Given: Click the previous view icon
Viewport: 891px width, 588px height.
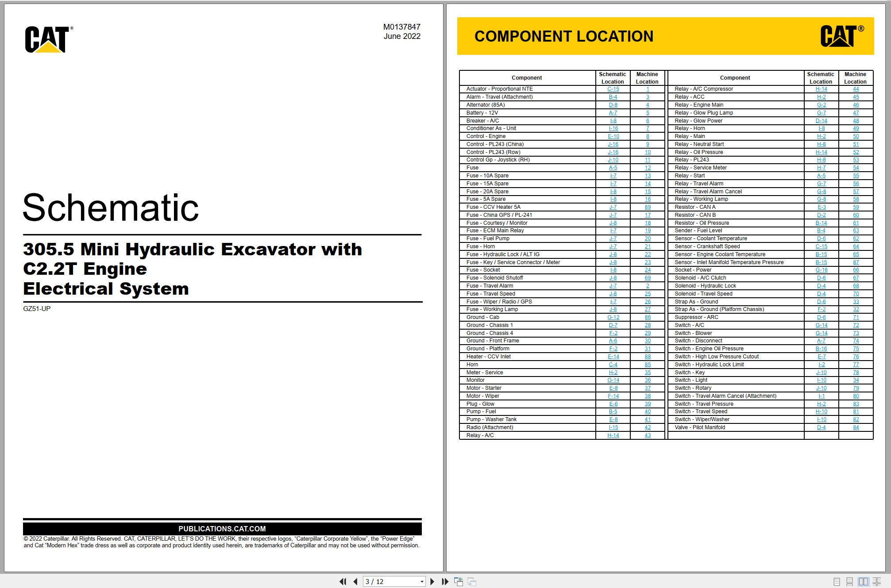Looking at the screenshot, I should click(x=459, y=581).
